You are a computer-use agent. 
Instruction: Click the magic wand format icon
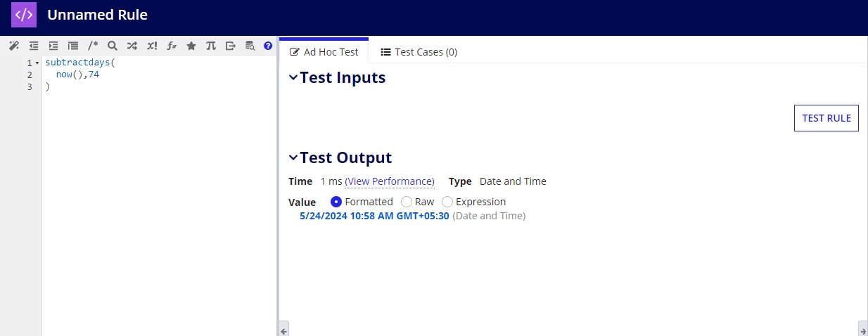14,46
